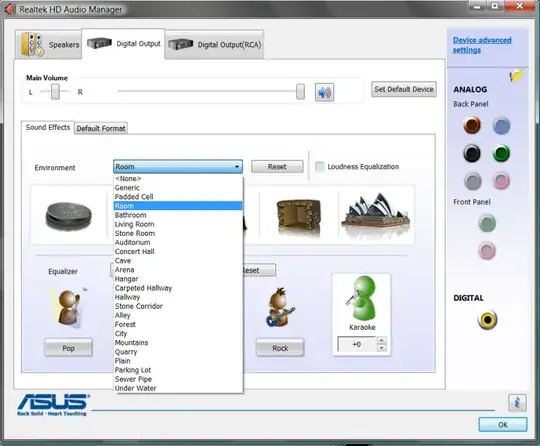Pick Stone Corridor from the list

tap(178, 306)
